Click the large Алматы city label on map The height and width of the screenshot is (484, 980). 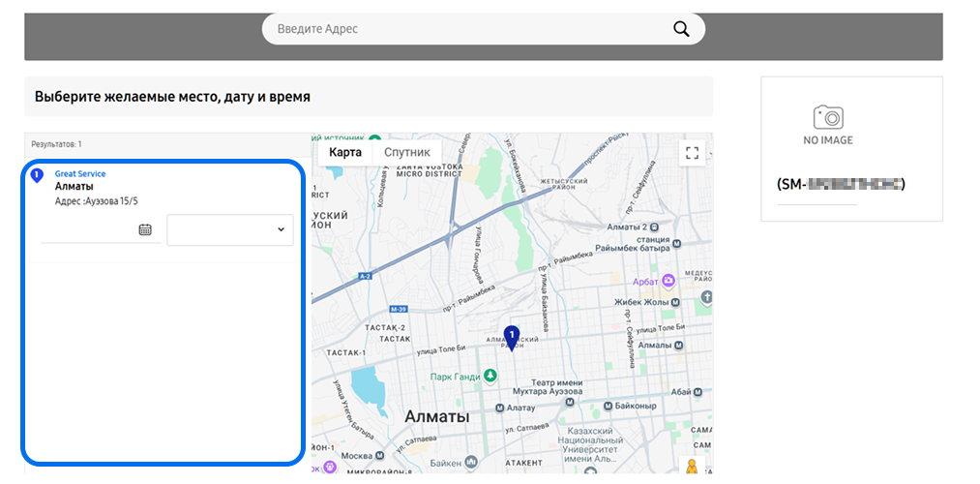437,416
